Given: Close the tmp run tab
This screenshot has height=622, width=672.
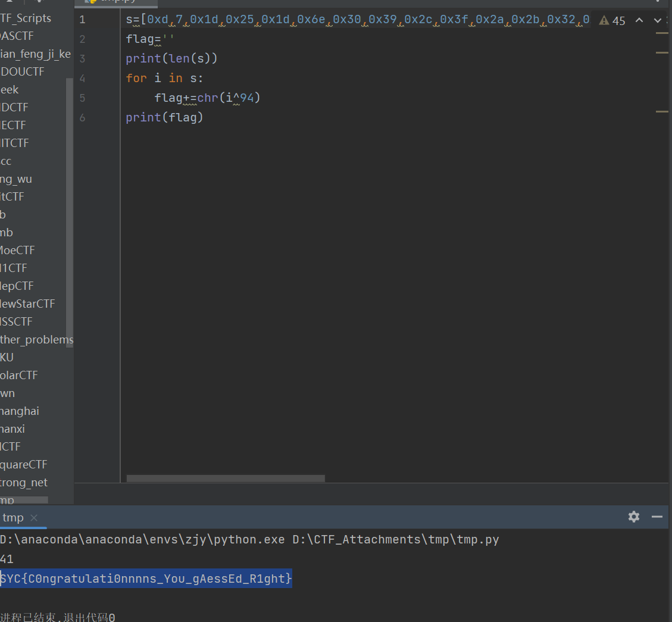Looking at the screenshot, I should pos(34,518).
